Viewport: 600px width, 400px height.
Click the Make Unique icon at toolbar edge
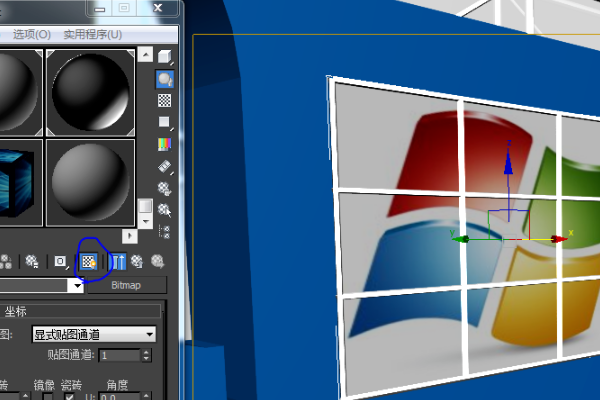5,261
